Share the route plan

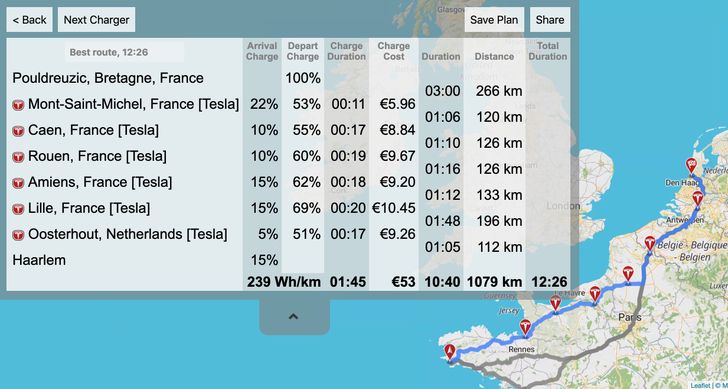tap(550, 19)
